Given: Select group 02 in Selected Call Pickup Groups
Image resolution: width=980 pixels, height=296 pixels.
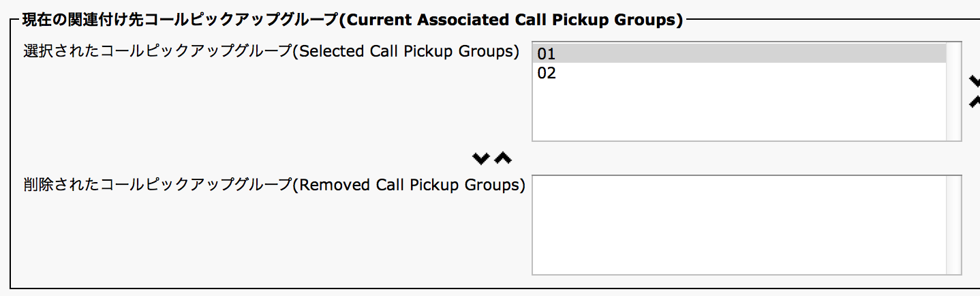Looking at the screenshot, I should click(547, 73).
